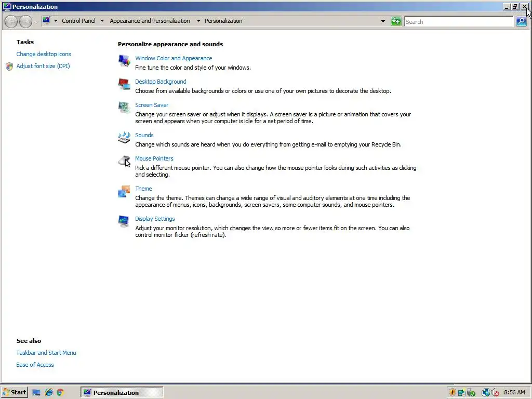Screen dimensions: 532x399
Task: Click the network connection tray icon
Action: click(x=486, y=393)
